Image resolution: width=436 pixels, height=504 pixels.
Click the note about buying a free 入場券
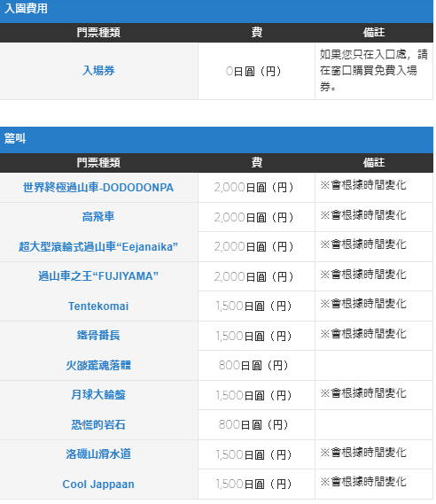coord(374,70)
